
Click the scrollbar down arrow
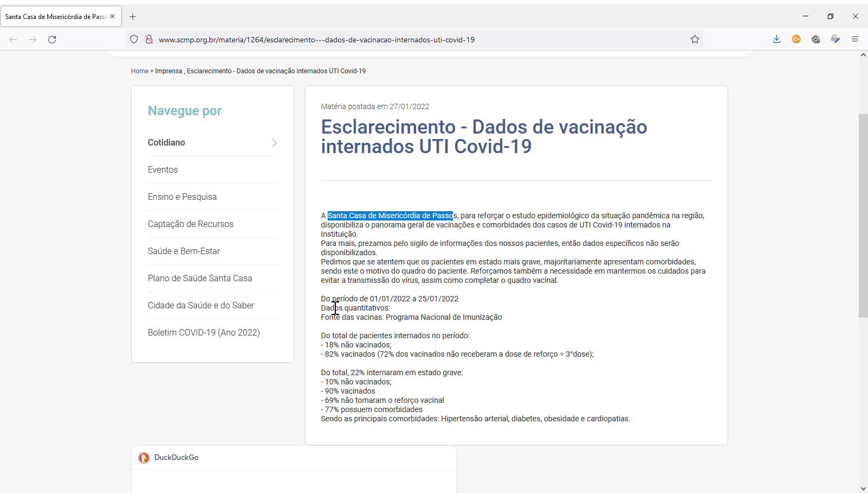tap(863, 488)
